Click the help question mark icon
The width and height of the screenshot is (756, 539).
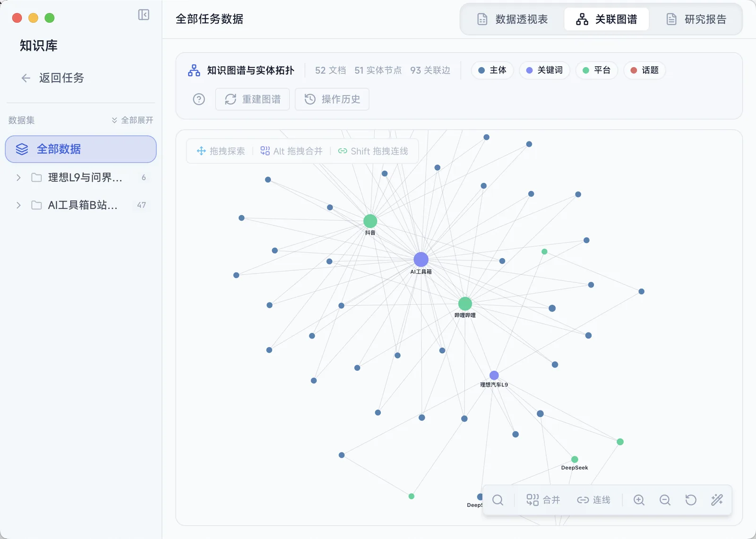tap(199, 99)
